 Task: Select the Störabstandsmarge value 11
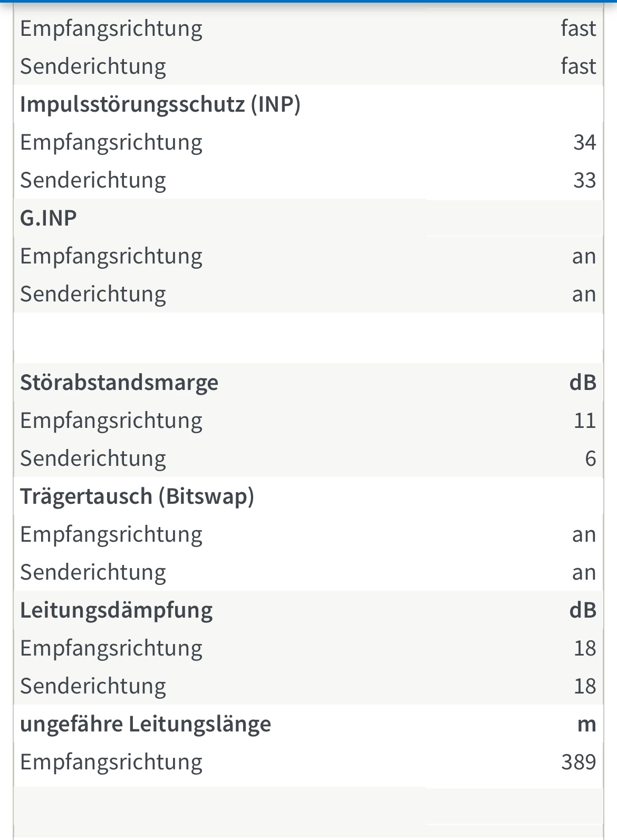(x=584, y=421)
